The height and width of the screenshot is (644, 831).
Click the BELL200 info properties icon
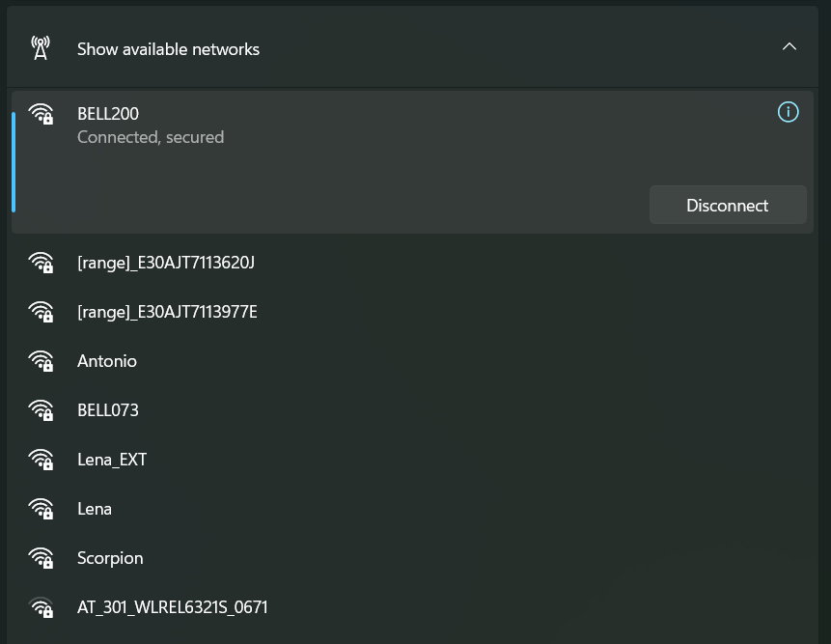pos(788,113)
